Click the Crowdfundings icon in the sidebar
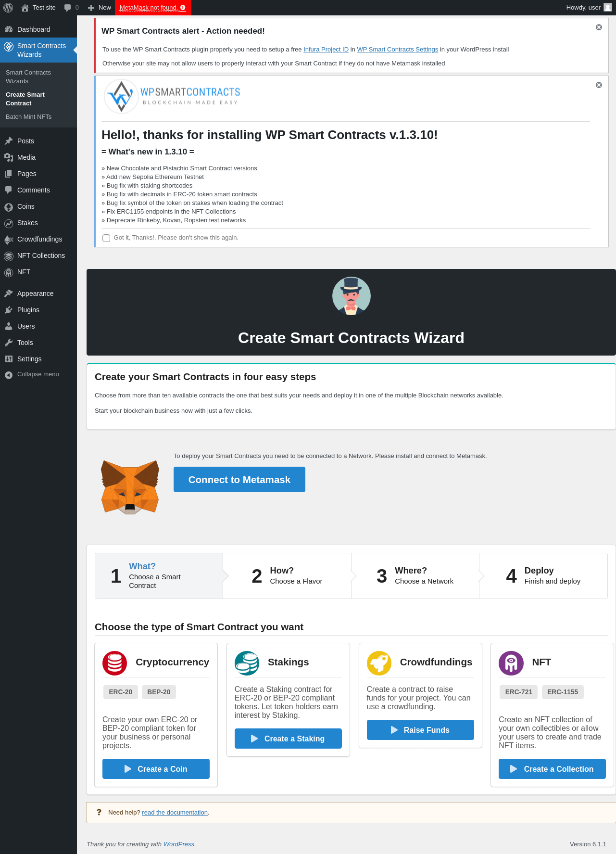The width and height of the screenshot is (616, 854). 9,240
